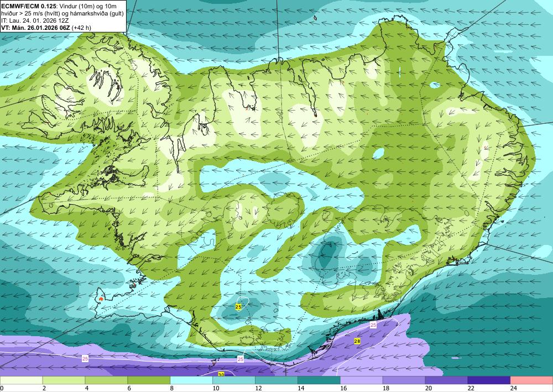This screenshot has height=392, width=553.
Task: Select the violet 20–22 m/s legend swatch
Action: pyautogui.click(x=446, y=380)
